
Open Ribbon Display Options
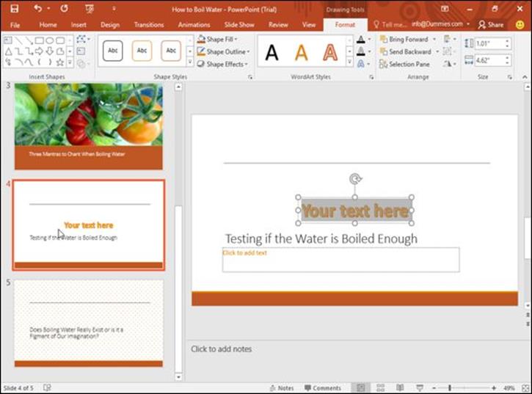pyautogui.click(x=445, y=9)
